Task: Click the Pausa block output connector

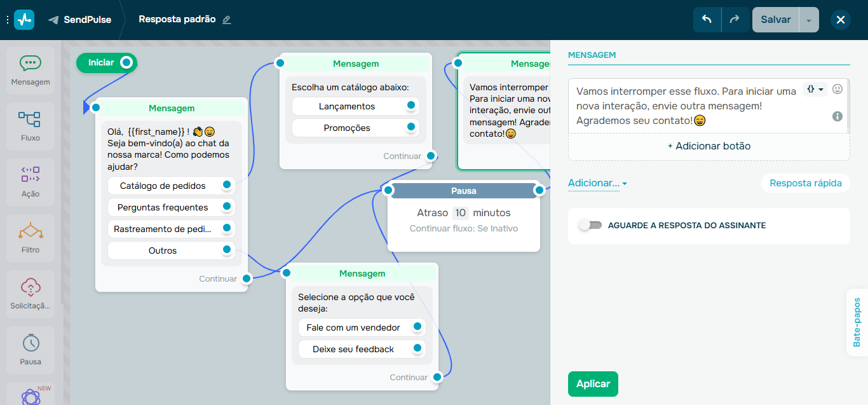Action: click(x=539, y=190)
